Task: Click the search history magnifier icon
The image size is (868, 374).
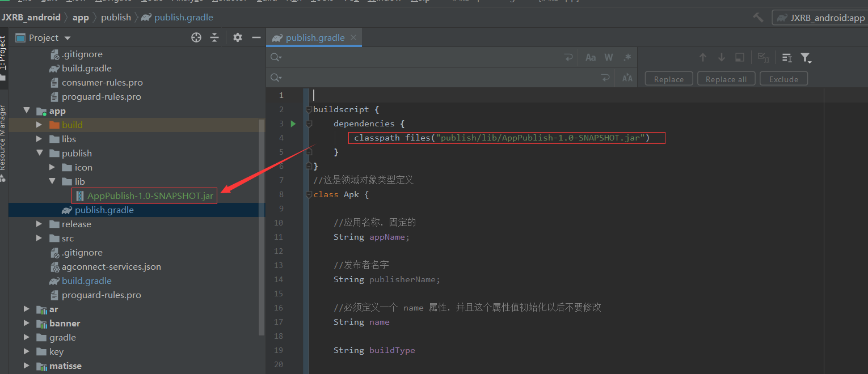Action: (x=276, y=57)
